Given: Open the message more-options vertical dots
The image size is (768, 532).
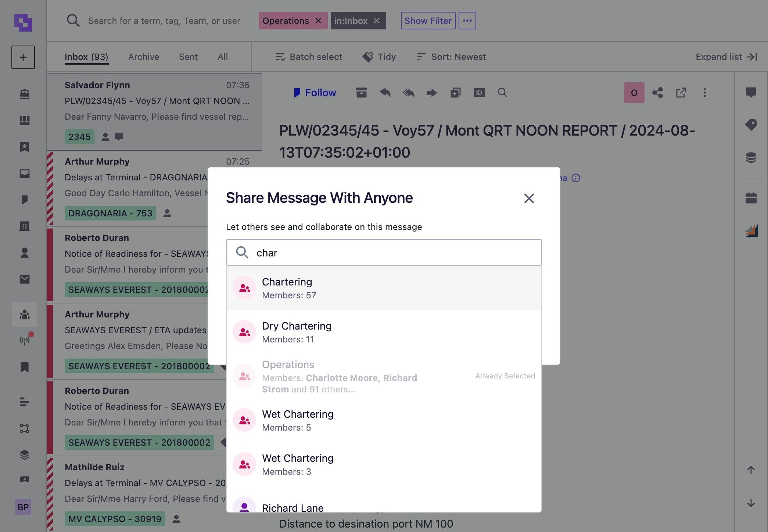Looking at the screenshot, I should pyautogui.click(x=704, y=93).
